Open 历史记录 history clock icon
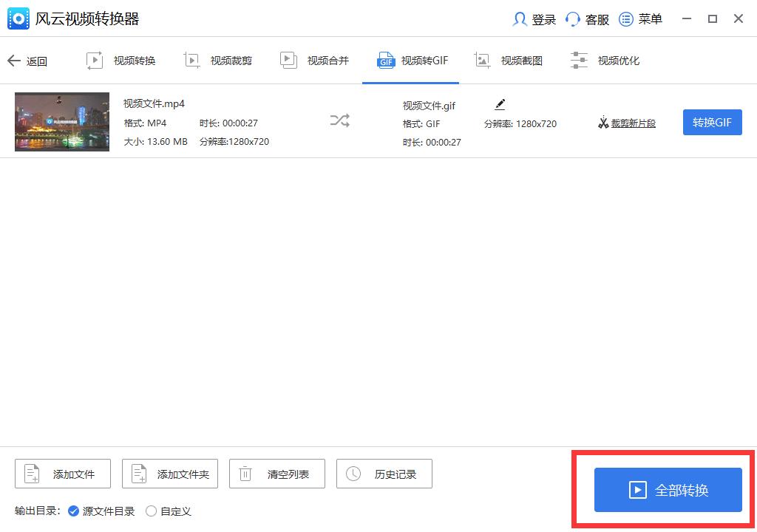Image resolution: width=757 pixels, height=532 pixels. pyautogui.click(x=352, y=474)
